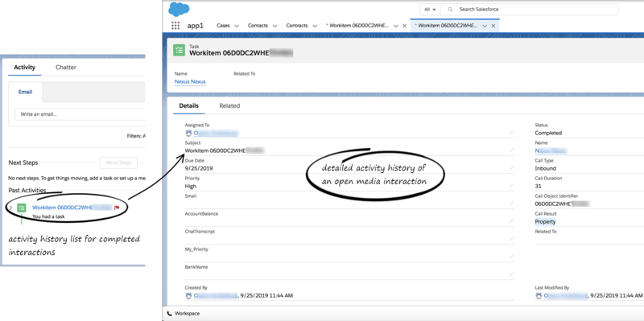The image size is (644, 321).
Task: Click the High priority value
Action: [x=191, y=186]
